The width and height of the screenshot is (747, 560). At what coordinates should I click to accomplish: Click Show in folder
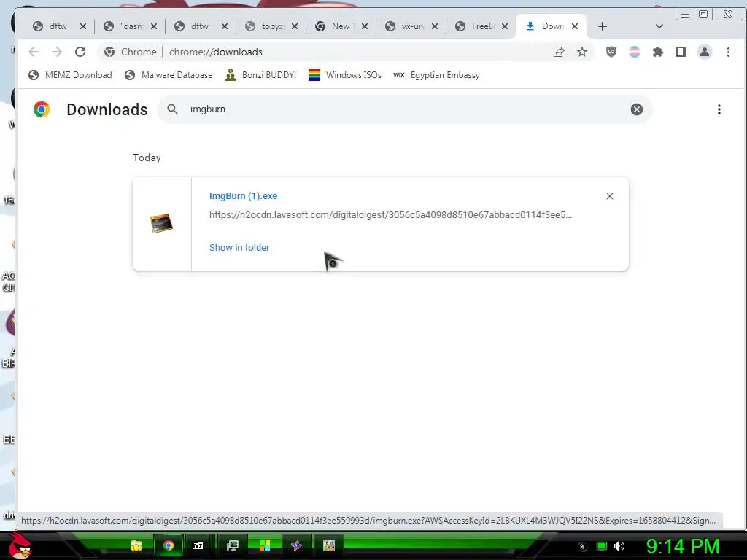point(239,248)
